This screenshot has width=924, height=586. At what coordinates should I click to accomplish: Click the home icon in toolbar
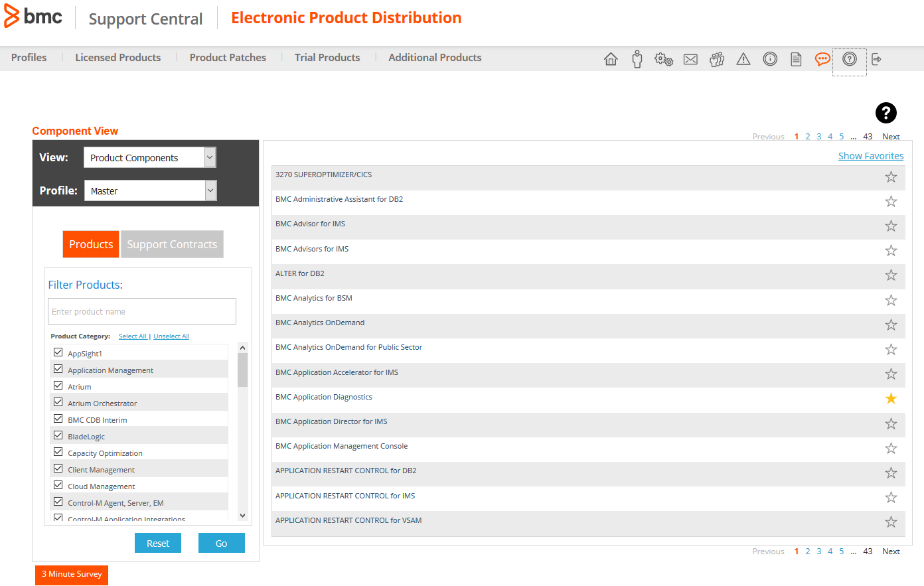point(611,59)
